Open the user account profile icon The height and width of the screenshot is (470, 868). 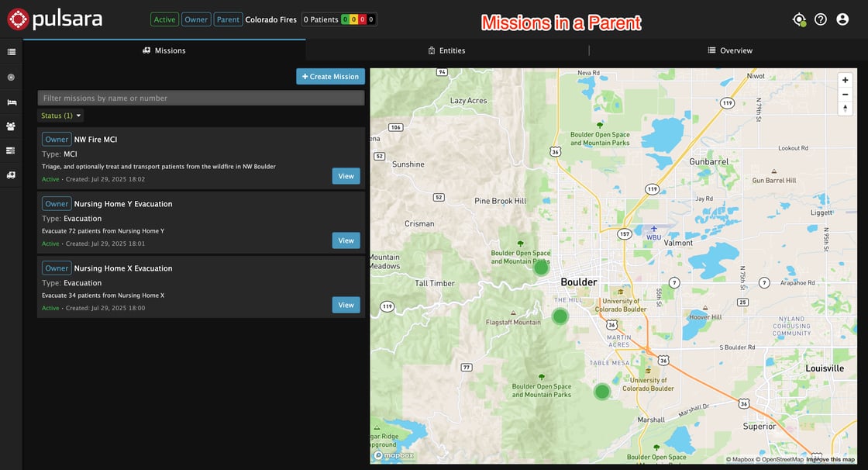pos(842,19)
